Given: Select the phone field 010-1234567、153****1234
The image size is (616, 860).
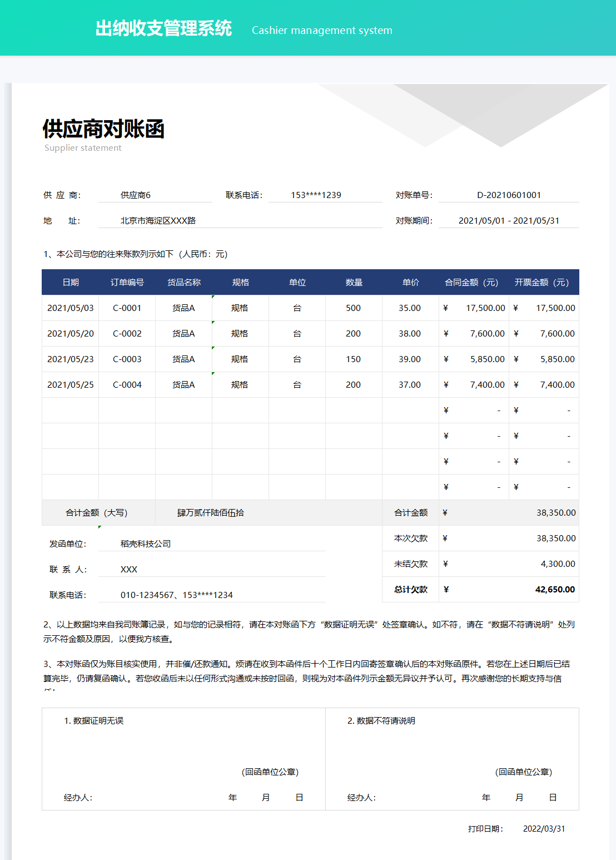Looking at the screenshot, I should pos(176,595).
